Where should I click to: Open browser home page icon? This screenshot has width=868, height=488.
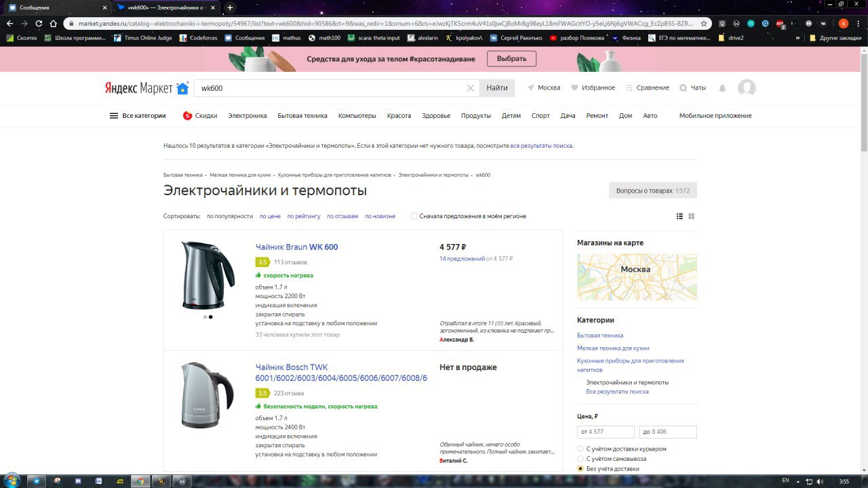(x=54, y=23)
